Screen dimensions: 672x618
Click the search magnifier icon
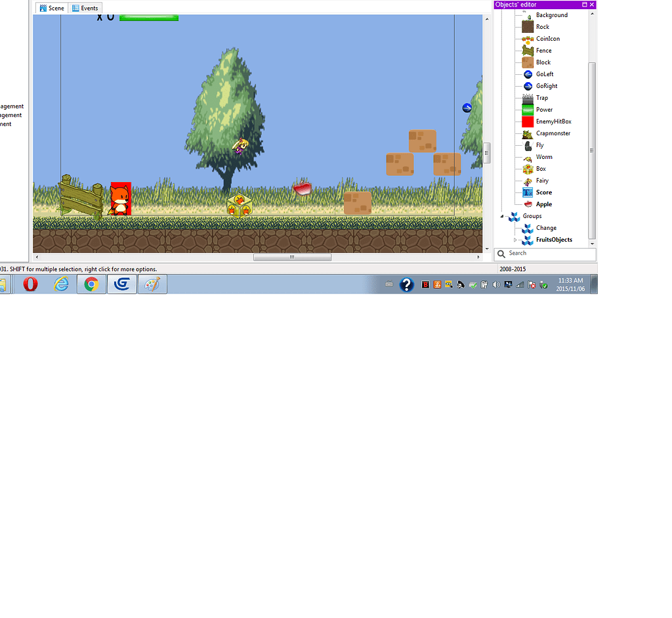coord(501,254)
